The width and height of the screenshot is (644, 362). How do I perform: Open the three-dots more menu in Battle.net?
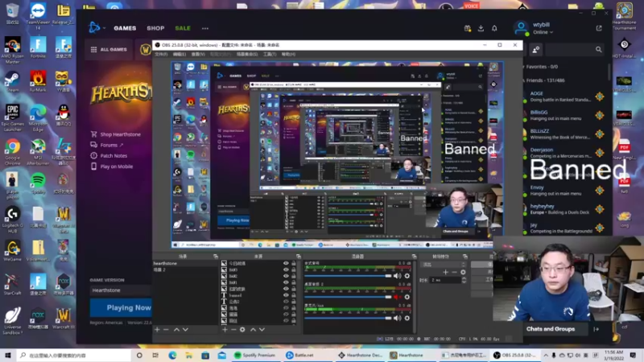[205, 28]
